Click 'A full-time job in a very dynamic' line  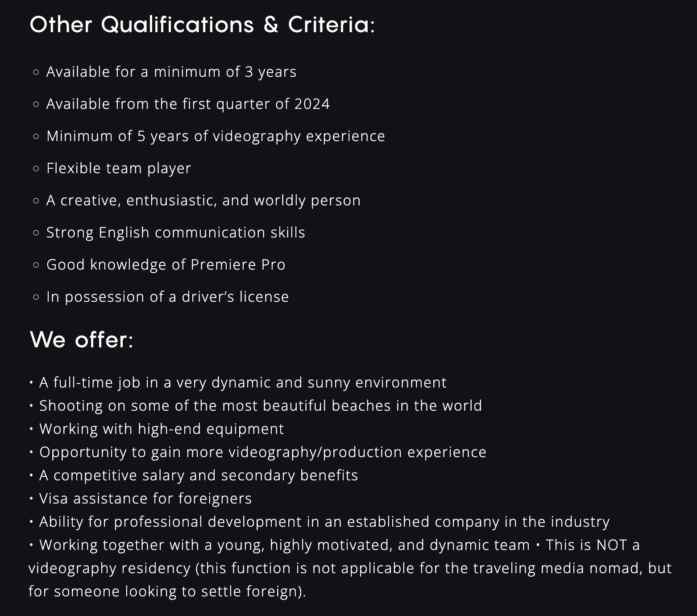243,383
